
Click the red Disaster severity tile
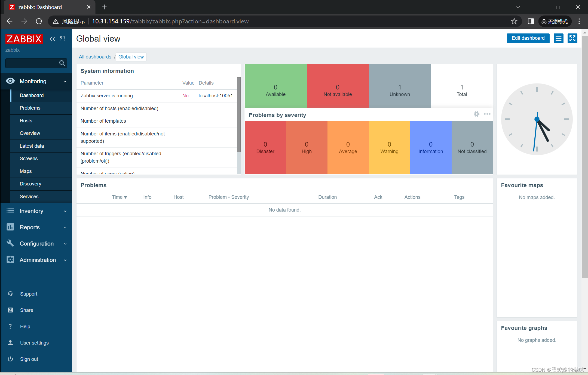click(x=265, y=148)
